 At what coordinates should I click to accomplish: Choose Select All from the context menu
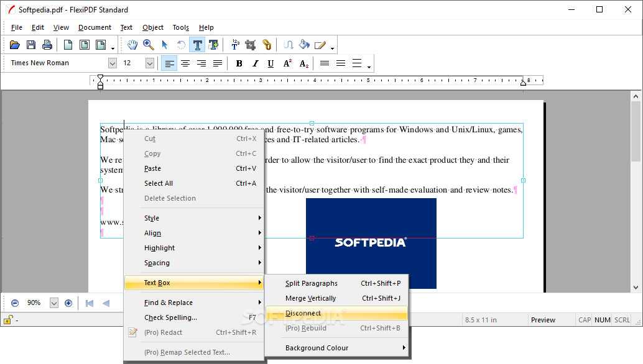click(x=193, y=183)
